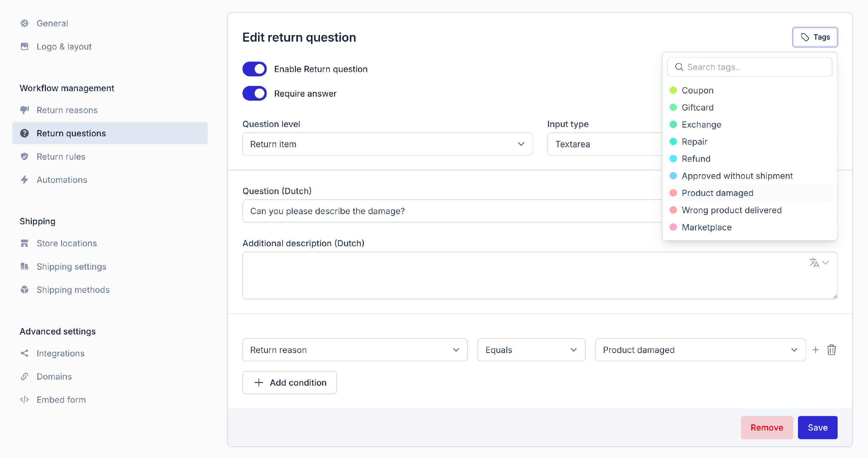This screenshot has height=458, width=868.
Task: Click the green Coupon color dot
Action: point(673,90)
